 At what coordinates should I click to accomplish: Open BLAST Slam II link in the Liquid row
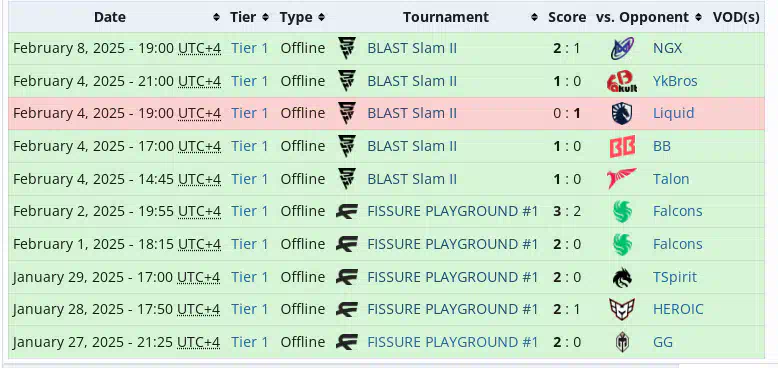coord(412,114)
